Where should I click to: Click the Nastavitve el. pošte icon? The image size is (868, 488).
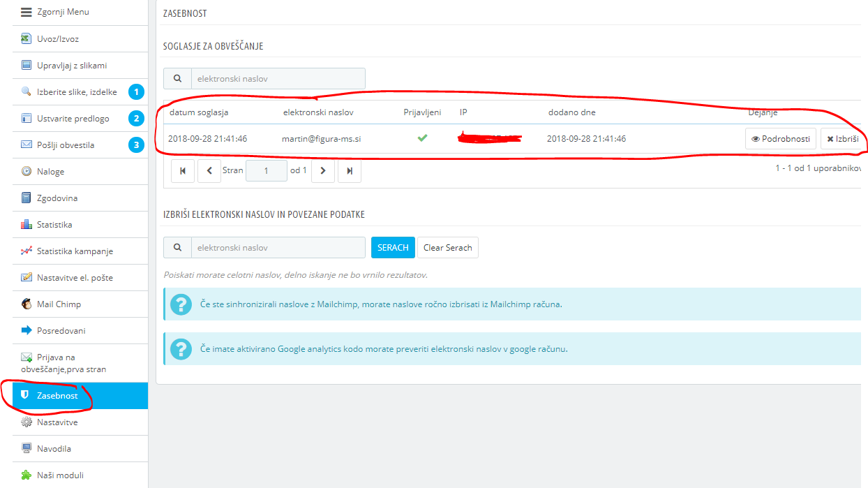pyautogui.click(x=27, y=277)
